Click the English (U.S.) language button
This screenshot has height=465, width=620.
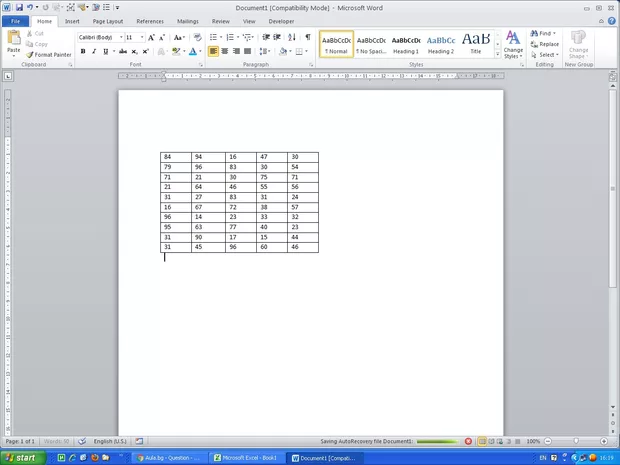(x=110, y=441)
